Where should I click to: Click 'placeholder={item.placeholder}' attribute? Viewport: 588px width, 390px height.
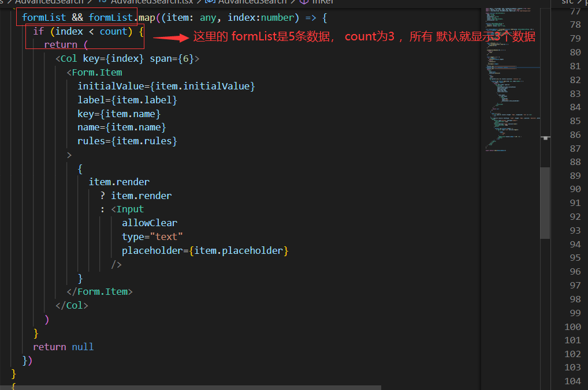coord(205,250)
